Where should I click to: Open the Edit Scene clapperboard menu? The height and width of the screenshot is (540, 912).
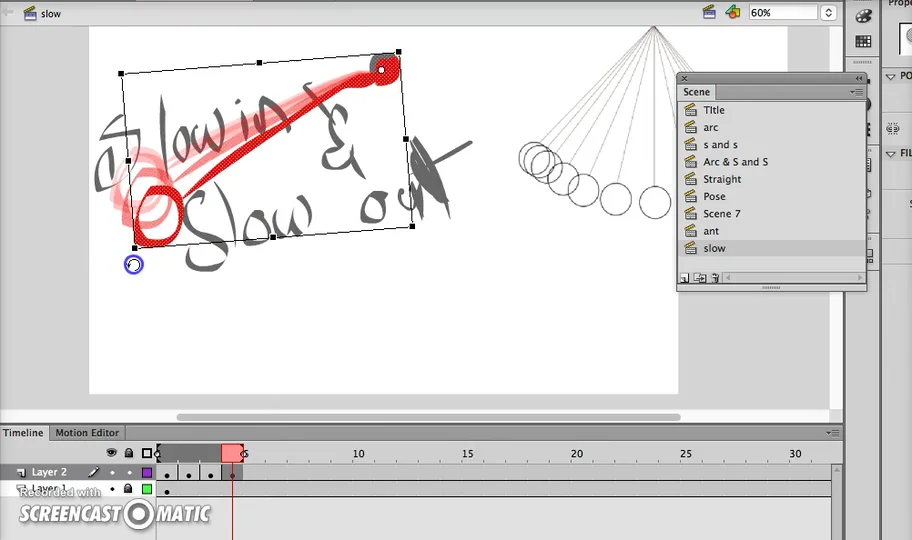coord(708,12)
